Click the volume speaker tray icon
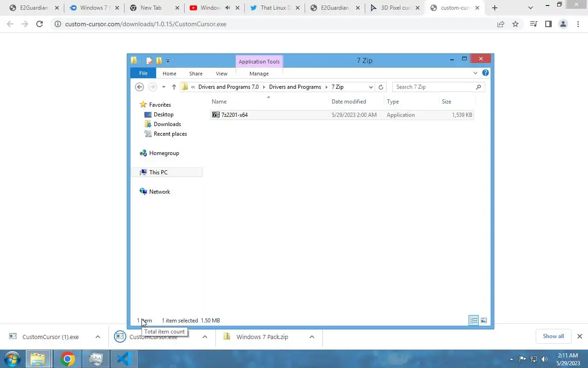The image size is (588, 368). point(545,359)
